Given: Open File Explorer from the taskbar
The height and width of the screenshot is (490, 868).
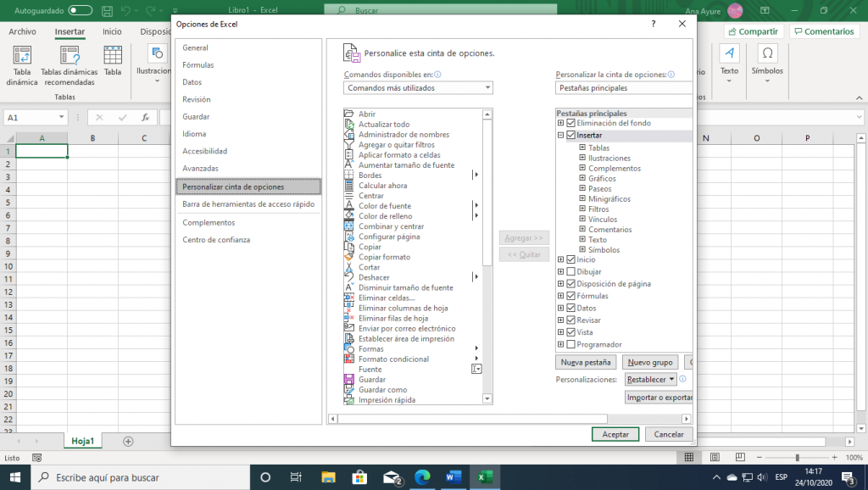Looking at the screenshot, I should coord(328,477).
